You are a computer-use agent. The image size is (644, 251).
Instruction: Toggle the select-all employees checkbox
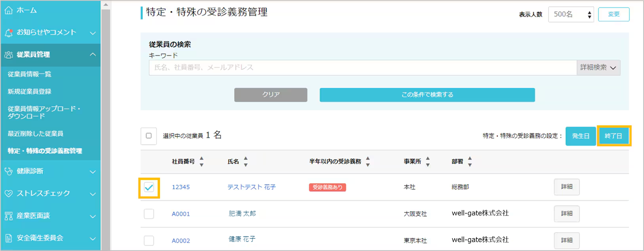pyautogui.click(x=149, y=136)
